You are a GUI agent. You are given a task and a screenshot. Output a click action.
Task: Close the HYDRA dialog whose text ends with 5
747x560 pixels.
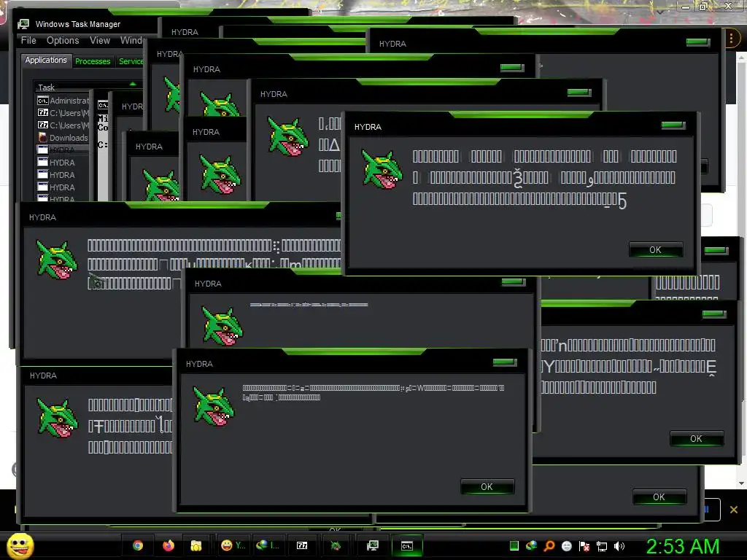673,125
